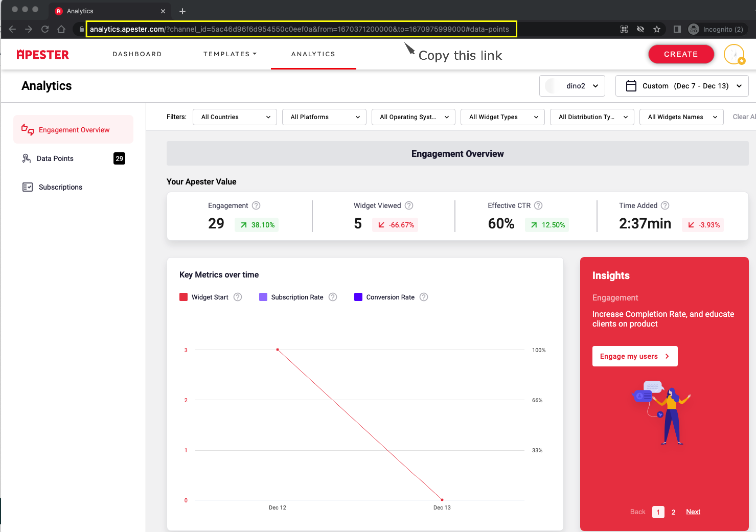Click the Subscriptions sidebar icon
This screenshot has height=532, width=756.
[x=28, y=187]
